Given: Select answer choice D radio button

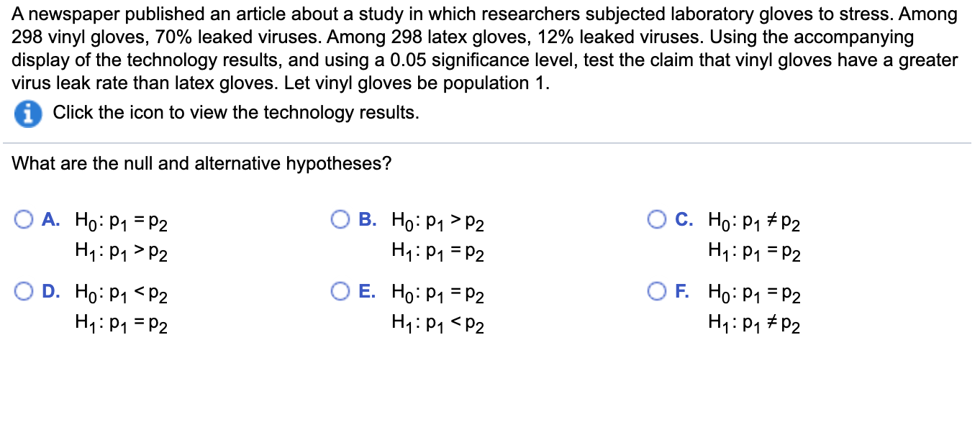Looking at the screenshot, I should [24, 290].
